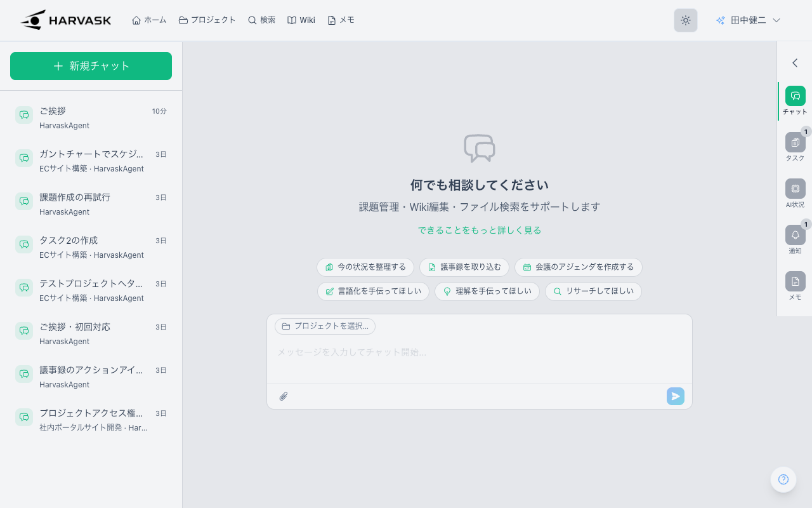This screenshot has width=812, height=508.
Task: Open the タスク2の作成 chat in history
Action: (91, 247)
